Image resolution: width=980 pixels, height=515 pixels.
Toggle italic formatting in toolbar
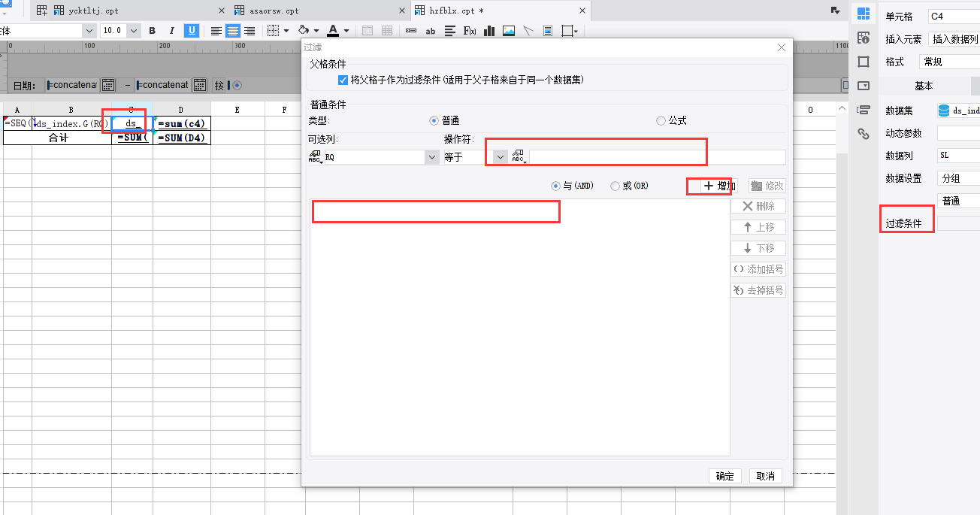tap(172, 31)
